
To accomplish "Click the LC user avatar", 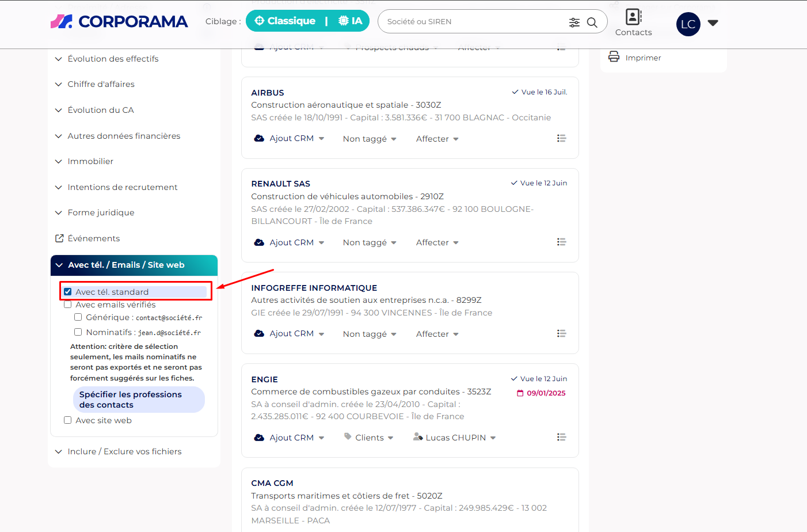I will pyautogui.click(x=688, y=24).
